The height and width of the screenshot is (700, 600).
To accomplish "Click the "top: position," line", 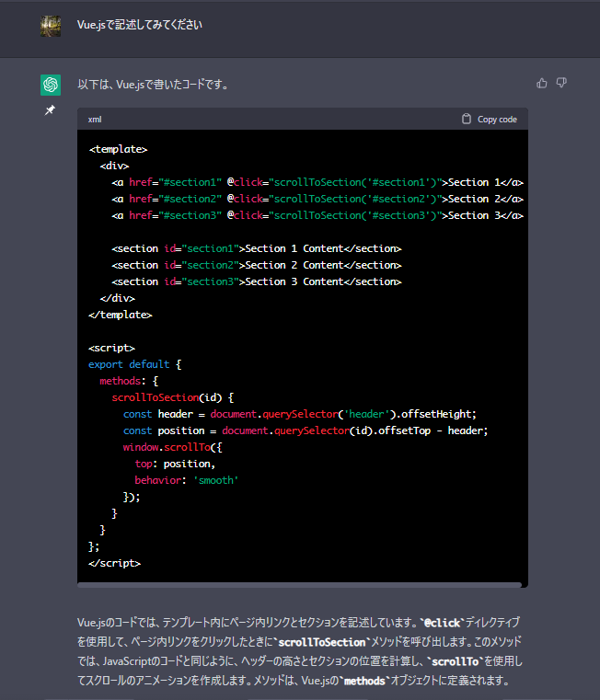I will 175,464.
